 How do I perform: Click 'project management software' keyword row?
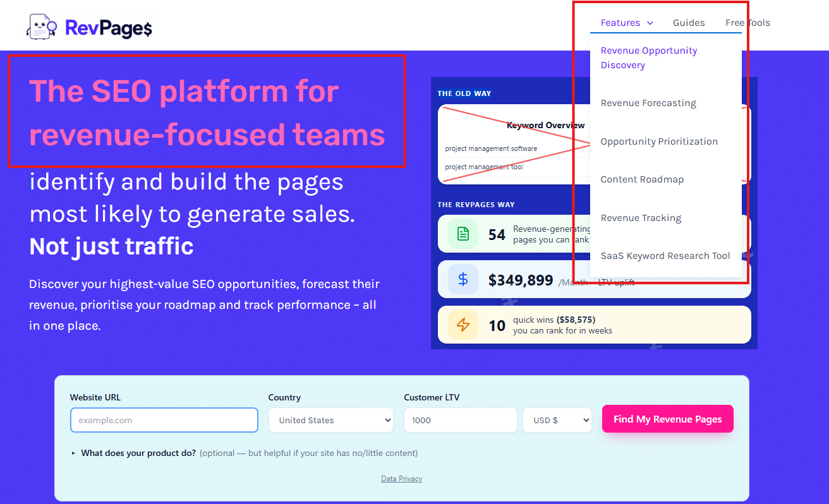(x=491, y=149)
